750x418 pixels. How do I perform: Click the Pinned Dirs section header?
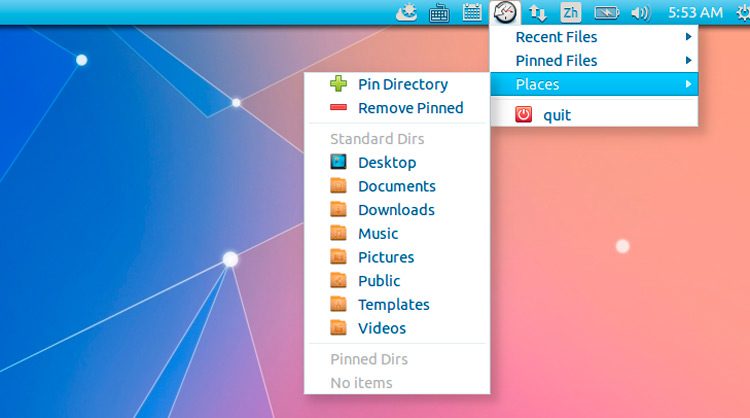point(369,359)
